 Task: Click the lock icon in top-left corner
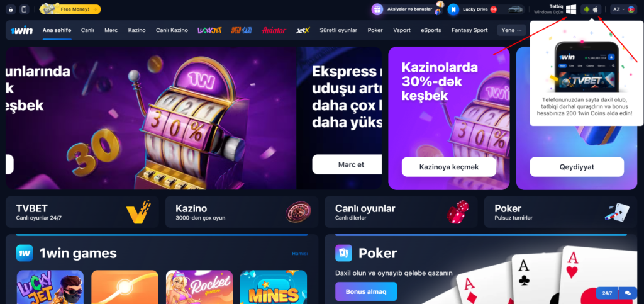11,9
